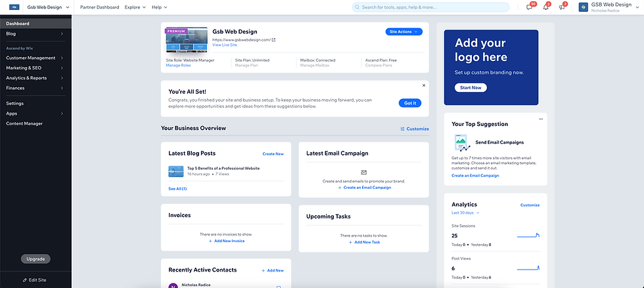Click the site URL gsbwebdesign.com
Image resolution: width=644 pixels, height=288 pixels.
point(242,40)
